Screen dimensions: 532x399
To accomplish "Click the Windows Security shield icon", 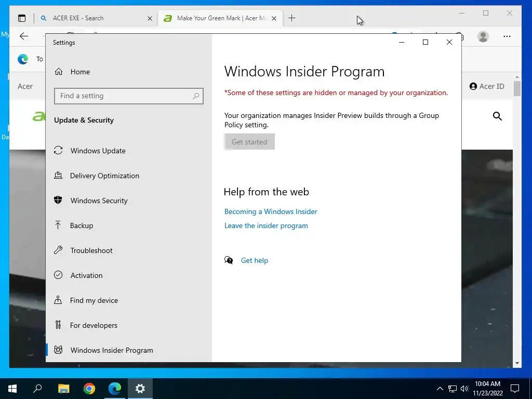I will click(58, 200).
